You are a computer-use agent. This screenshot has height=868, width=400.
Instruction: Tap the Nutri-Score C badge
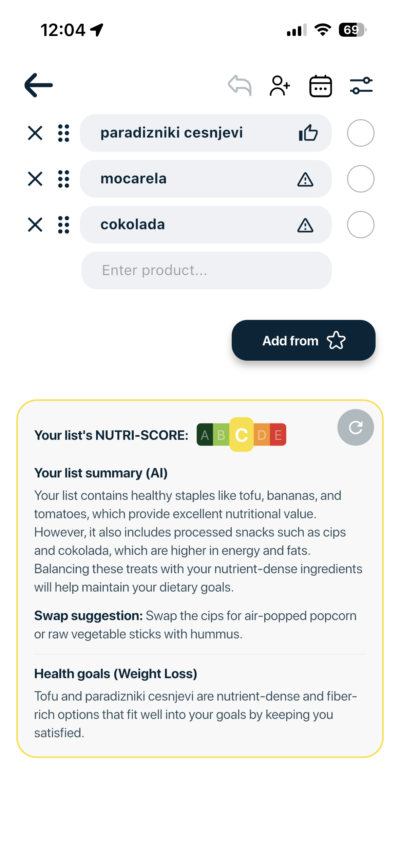241,434
